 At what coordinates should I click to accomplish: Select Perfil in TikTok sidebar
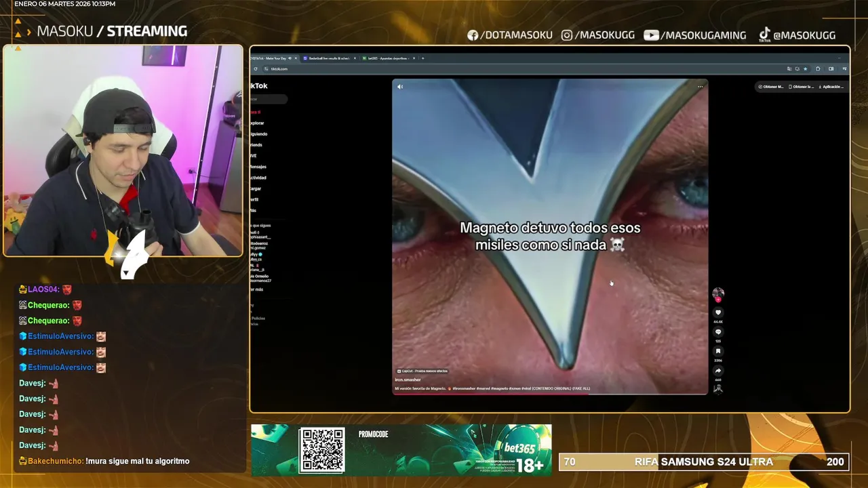point(254,199)
